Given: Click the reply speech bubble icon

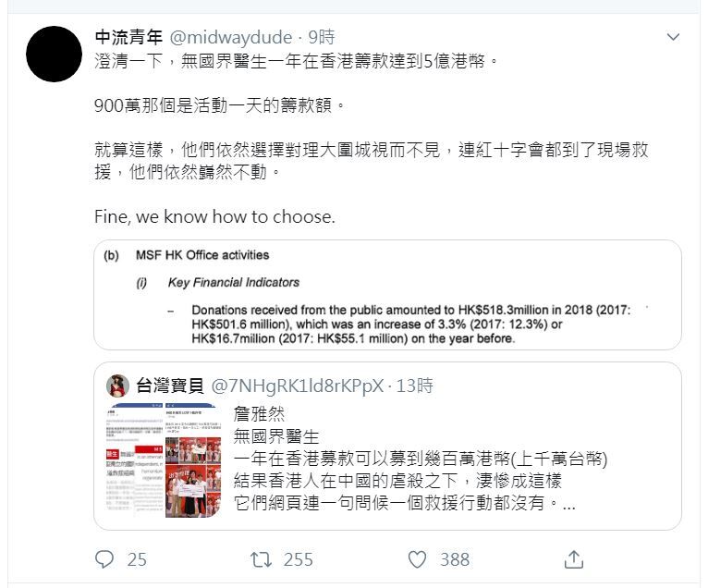Looking at the screenshot, I should tap(104, 559).
